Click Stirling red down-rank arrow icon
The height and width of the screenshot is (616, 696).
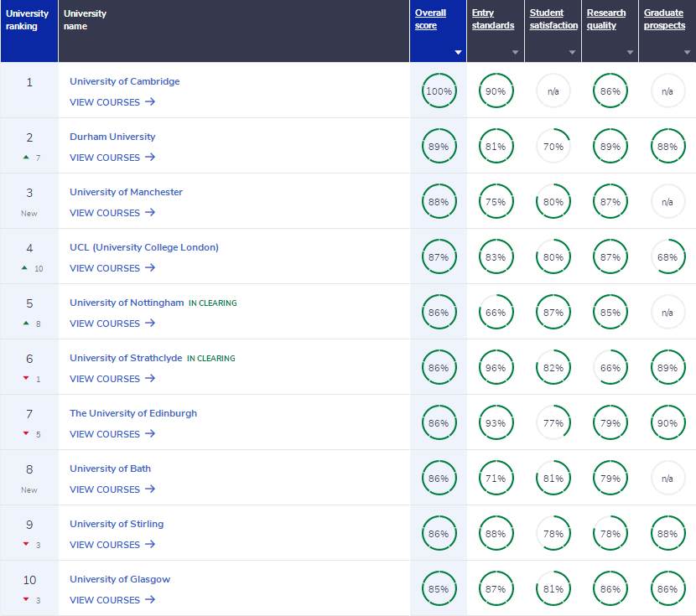point(26,544)
